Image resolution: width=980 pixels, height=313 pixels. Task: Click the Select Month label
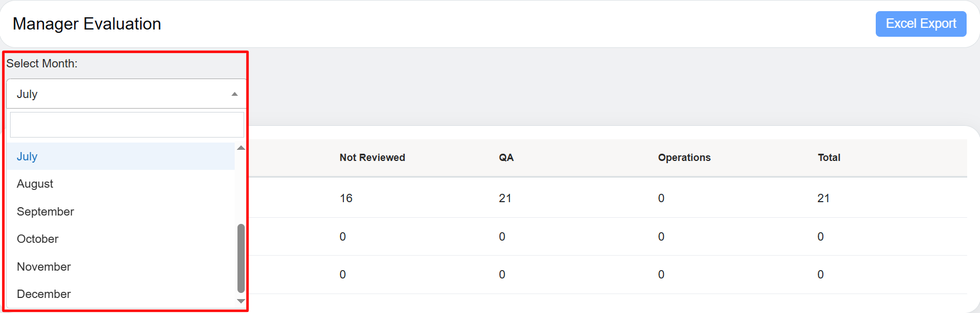[x=42, y=63]
